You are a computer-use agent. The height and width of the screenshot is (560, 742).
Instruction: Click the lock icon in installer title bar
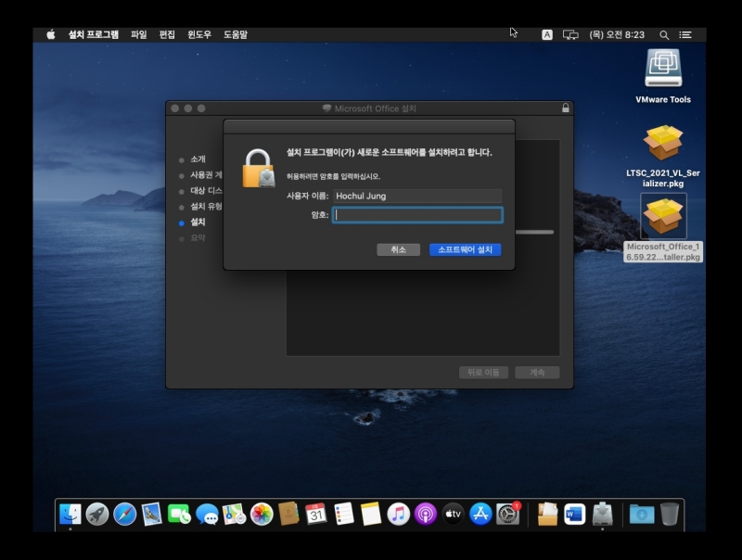click(x=566, y=108)
